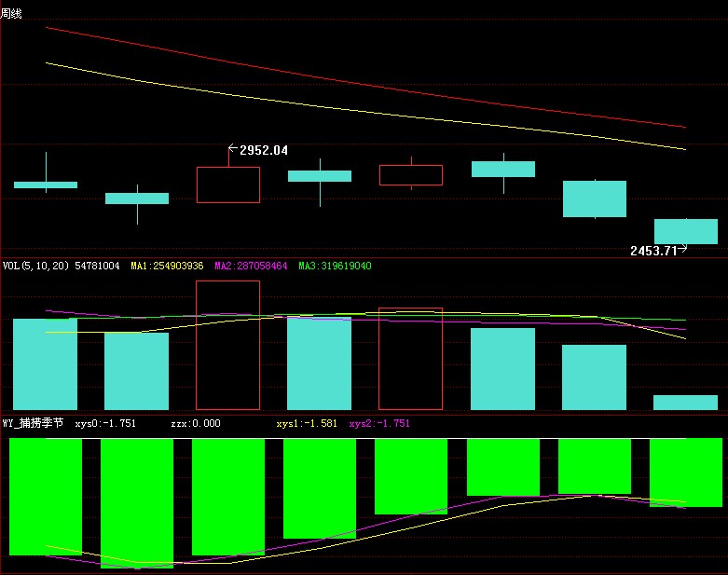728x575 pixels.
Task: Click the 2952.04 high price label
Action: [x=263, y=150]
